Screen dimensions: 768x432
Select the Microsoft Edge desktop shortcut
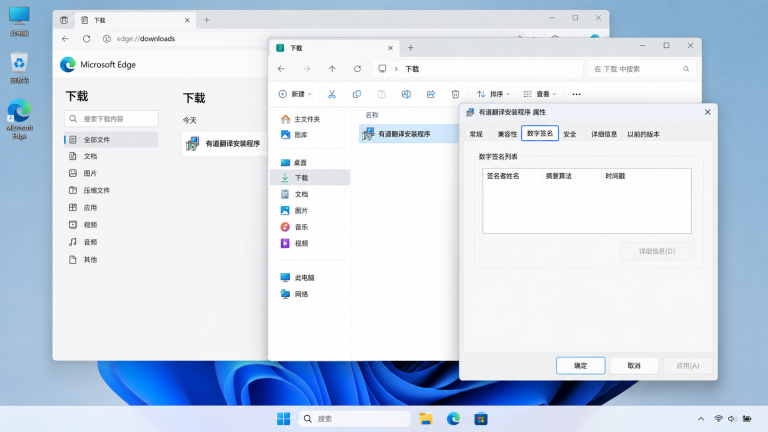(x=19, y=119)
